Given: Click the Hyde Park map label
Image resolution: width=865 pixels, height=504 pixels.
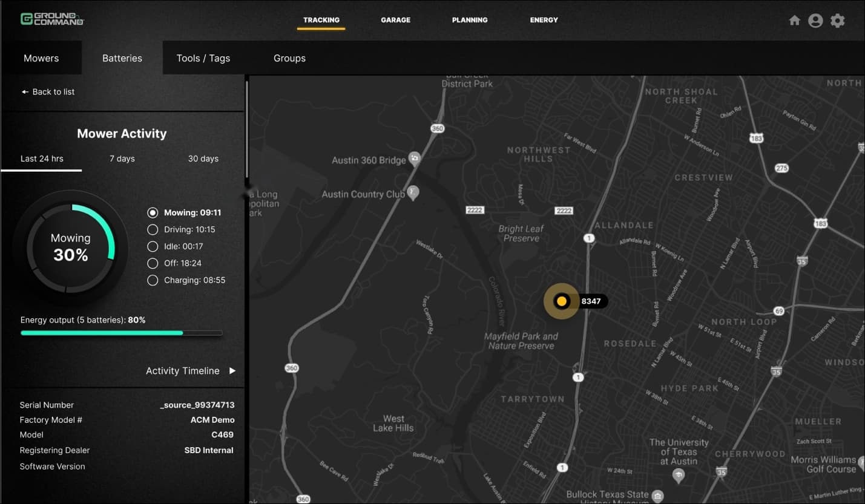Looking at the screenshot, I should pos(689,388).
